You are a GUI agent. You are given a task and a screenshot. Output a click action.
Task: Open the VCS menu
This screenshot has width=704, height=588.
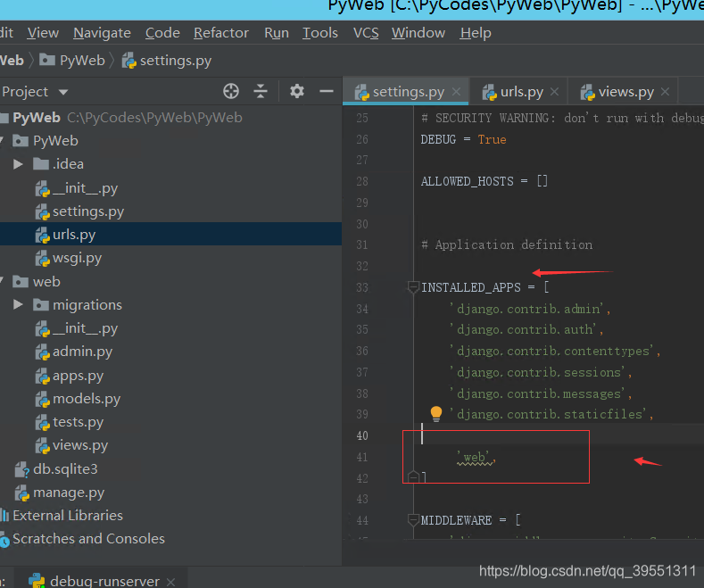click(x=366, y=33)
